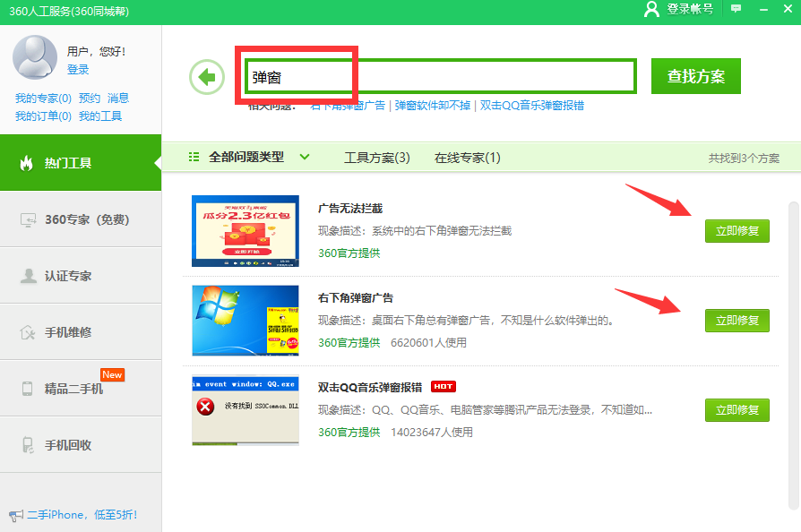Viewport: 801px width, 532px height.
Task: Switch to 工具方案(3) tab
Action: coord(377,158)
